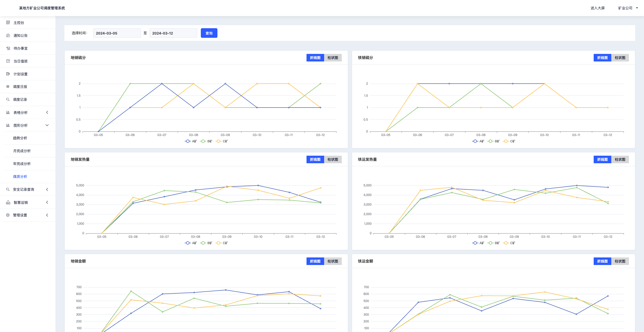644x332 pixels.
Task: Switch 铁运金额 chart to 柱状图
Action: coord(620,261)
